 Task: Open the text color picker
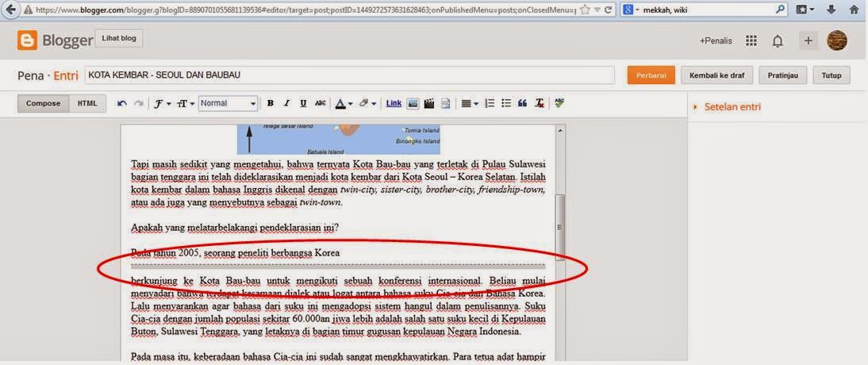pyautogui.click(x=344, y=104)
